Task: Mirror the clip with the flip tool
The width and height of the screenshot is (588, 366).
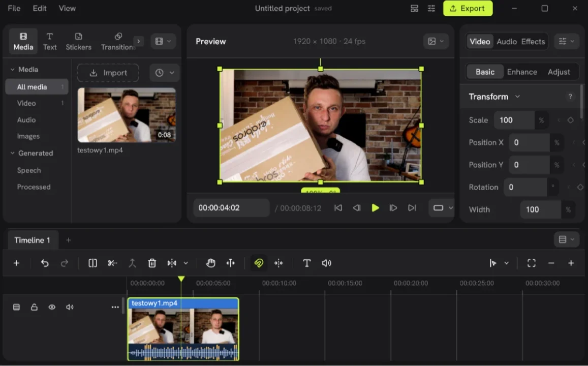Action: [172, 263]
